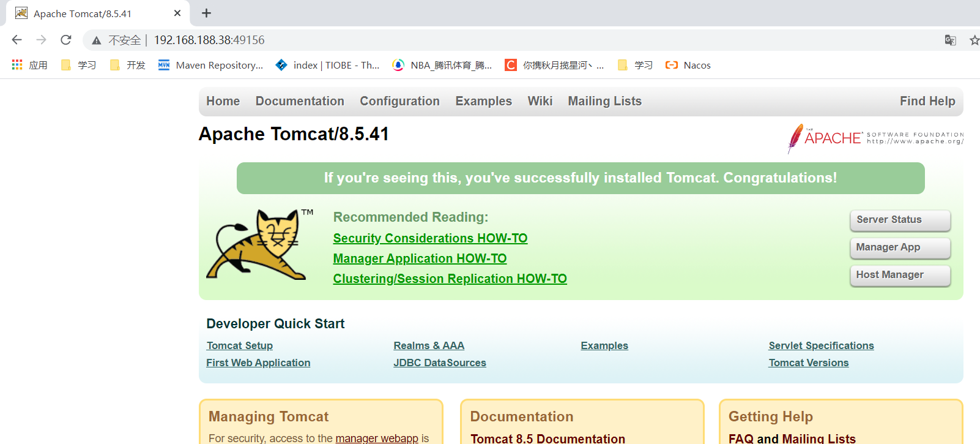
Task: Open the First Web Application link
Action: pos(258,363)
